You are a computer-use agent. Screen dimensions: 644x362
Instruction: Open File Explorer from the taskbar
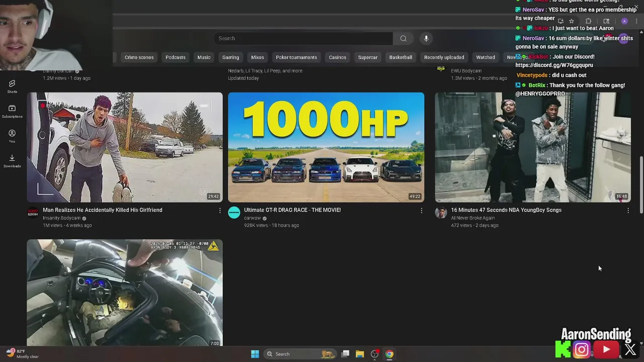[x=360, y=354]
